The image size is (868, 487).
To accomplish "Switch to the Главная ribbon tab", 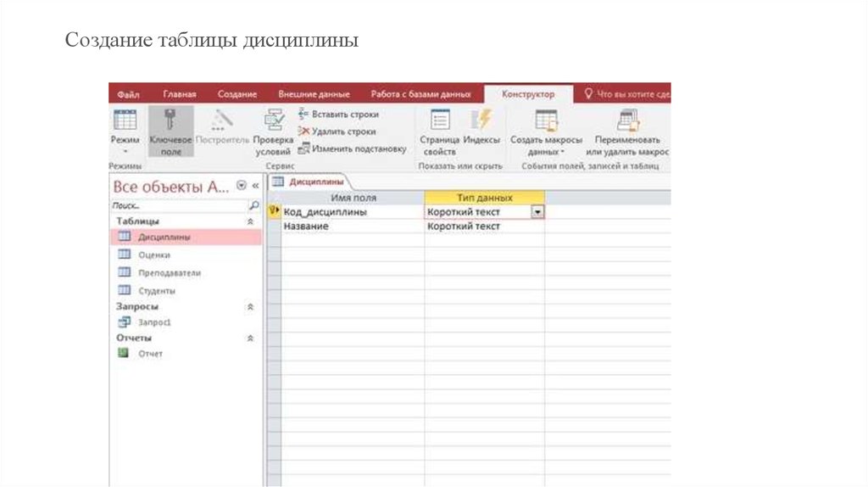I will (180, 94).
